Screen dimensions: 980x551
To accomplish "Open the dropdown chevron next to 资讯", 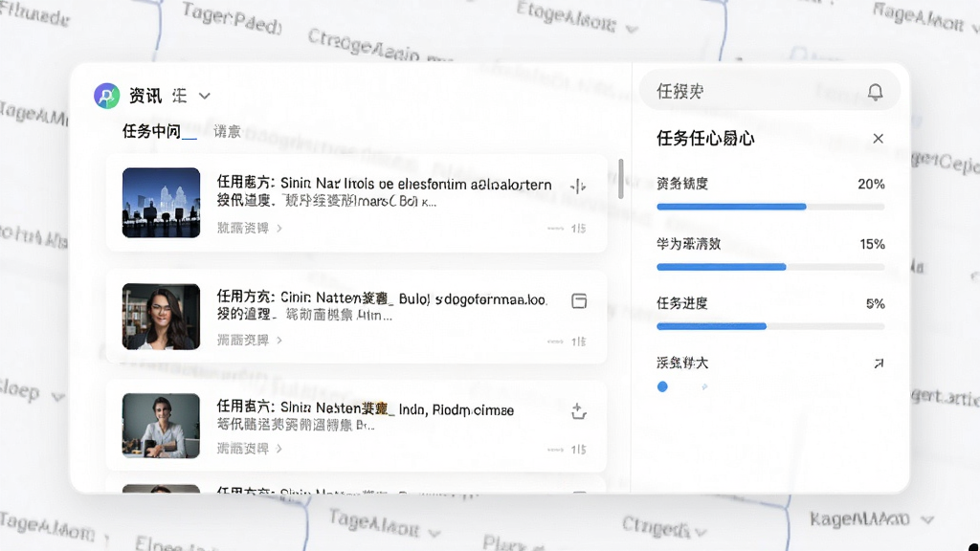I will [x=205, y=97].
